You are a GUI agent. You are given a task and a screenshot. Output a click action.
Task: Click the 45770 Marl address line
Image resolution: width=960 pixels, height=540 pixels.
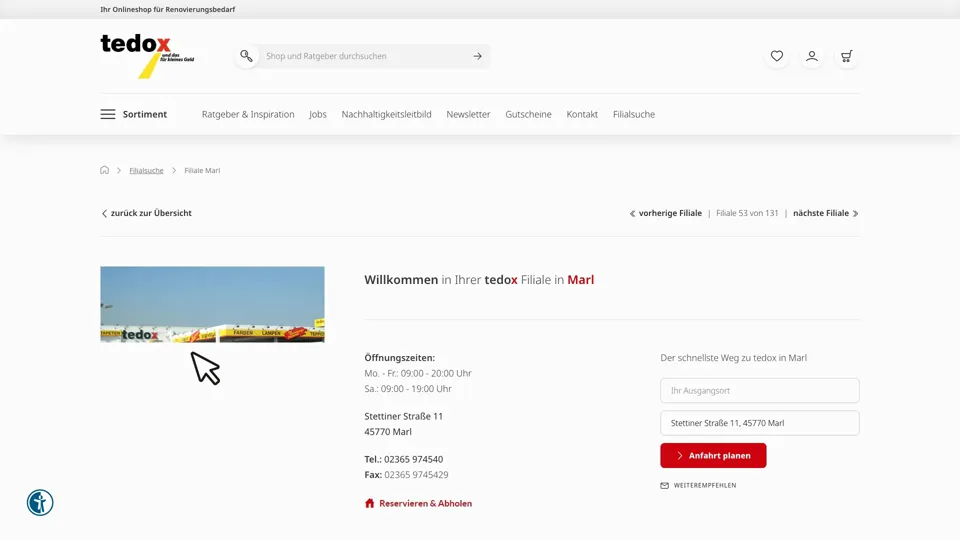click(x=388, y=432)
